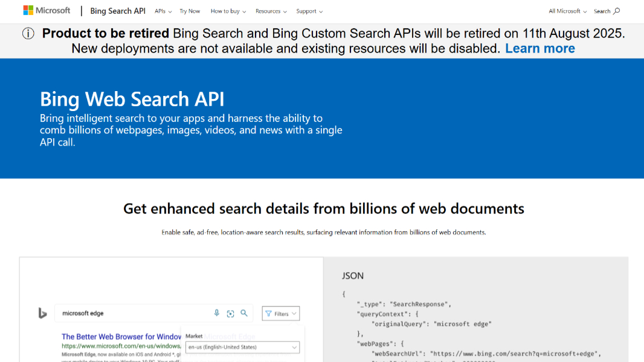Click the Bing Search API header title

tap(118, 10)
